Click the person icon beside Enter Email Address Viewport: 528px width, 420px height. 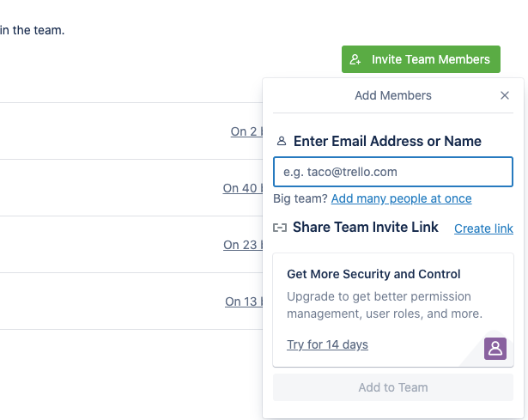pos(281,142)
